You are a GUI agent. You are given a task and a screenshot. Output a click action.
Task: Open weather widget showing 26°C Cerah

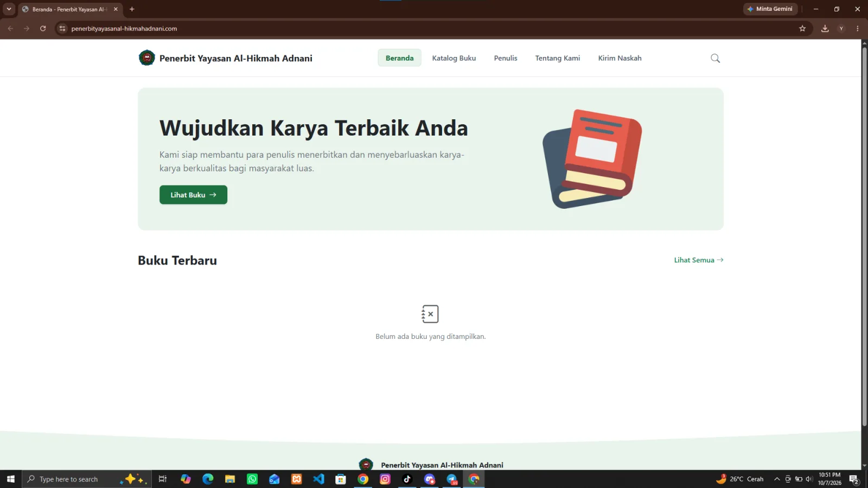(x=739, y=479)
